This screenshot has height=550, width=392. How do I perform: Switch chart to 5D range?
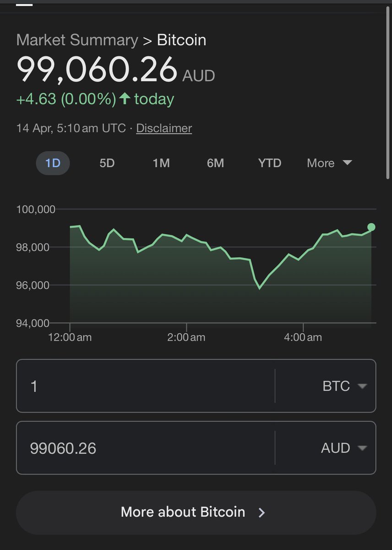tap(107, 163)
